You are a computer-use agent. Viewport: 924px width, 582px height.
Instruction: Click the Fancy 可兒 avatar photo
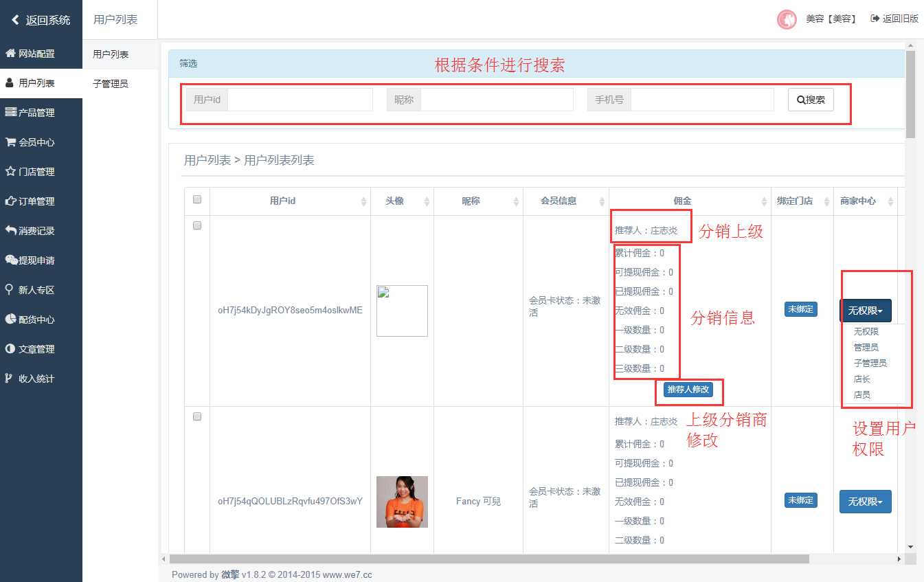click(402, 502)
